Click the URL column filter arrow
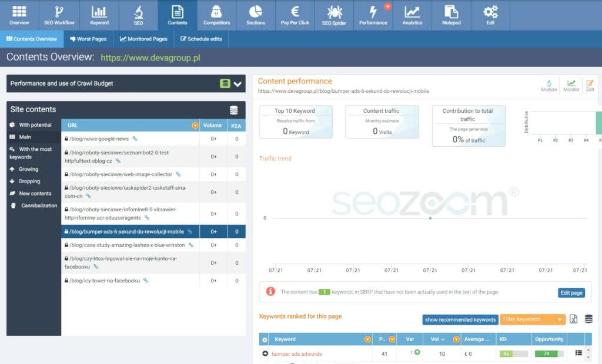 (195, 126)
